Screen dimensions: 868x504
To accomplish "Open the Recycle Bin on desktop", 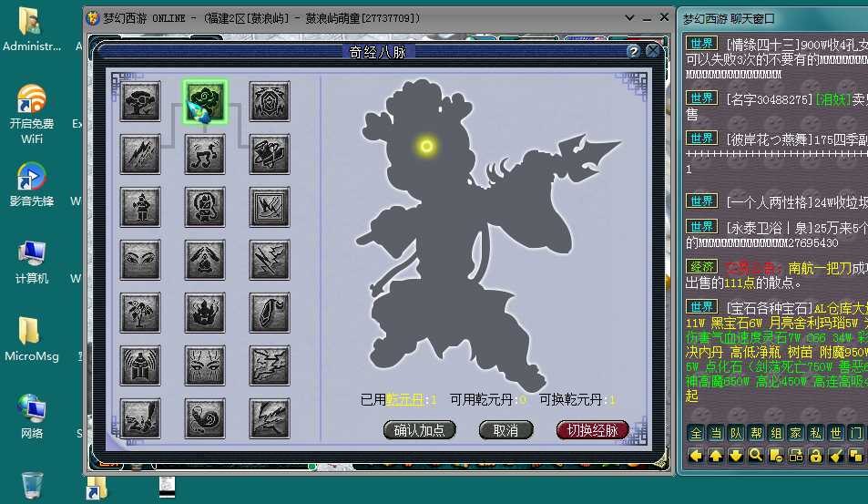I will (32, 485).
